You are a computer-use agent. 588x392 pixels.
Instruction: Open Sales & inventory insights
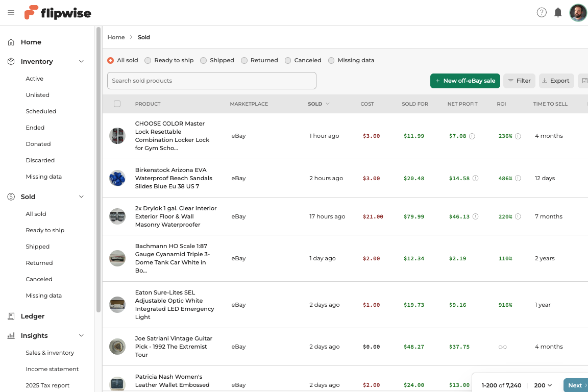pyautogui.click(x=50, y=353)
